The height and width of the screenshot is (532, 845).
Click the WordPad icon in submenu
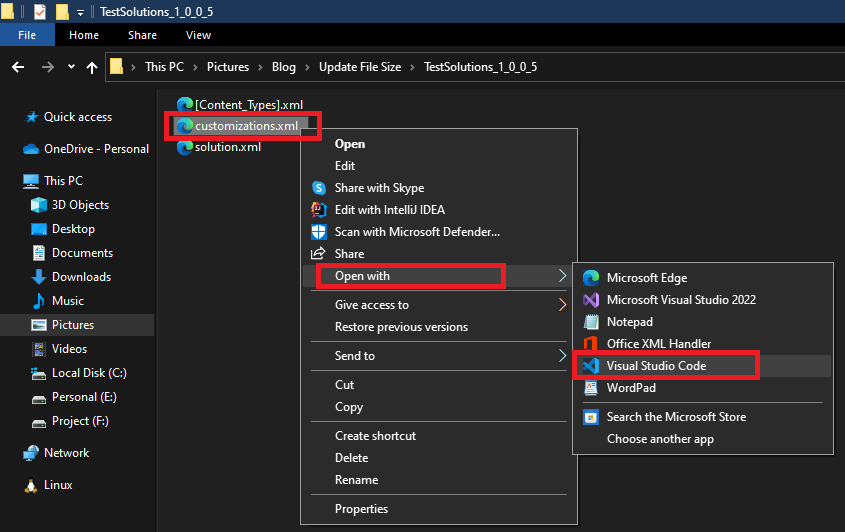click(x=590, y=388)
